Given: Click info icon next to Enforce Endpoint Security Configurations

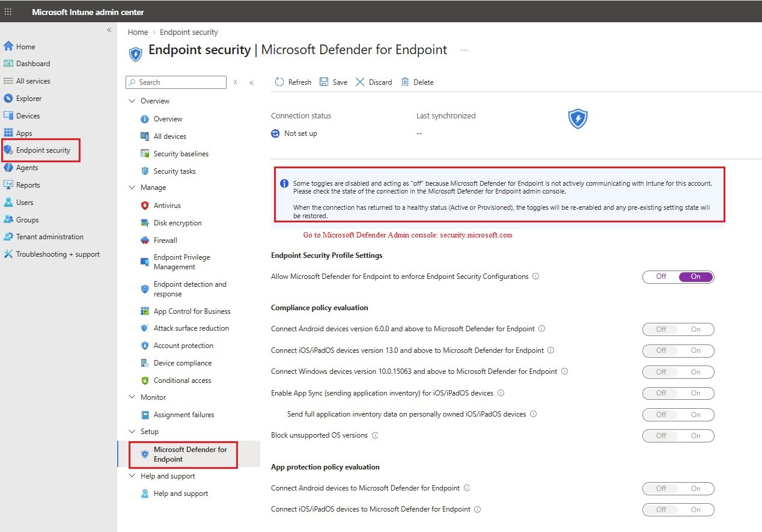Looking at the screenshot, I should point(536,277).
